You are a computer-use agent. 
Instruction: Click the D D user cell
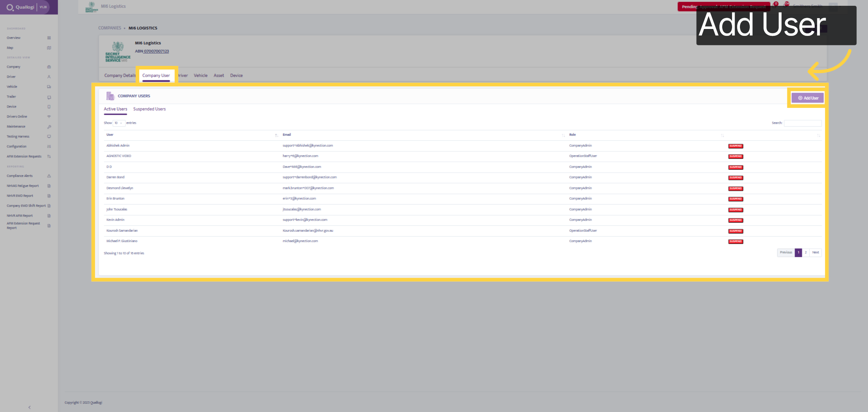109,167
